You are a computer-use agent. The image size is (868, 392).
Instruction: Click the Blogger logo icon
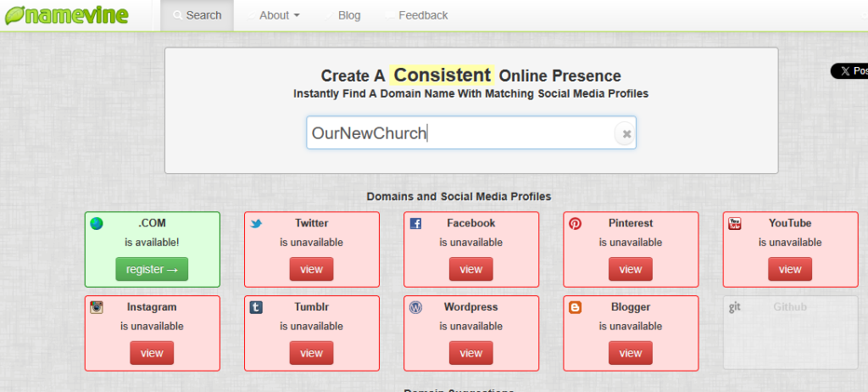pos(575,307)
